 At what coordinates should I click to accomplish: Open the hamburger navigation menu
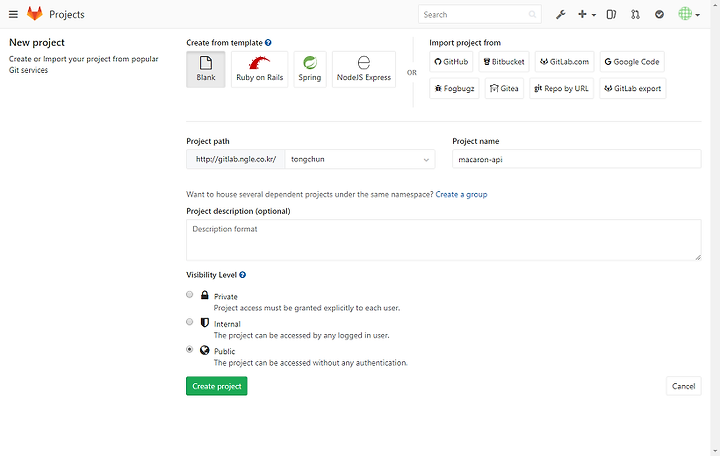13,15
